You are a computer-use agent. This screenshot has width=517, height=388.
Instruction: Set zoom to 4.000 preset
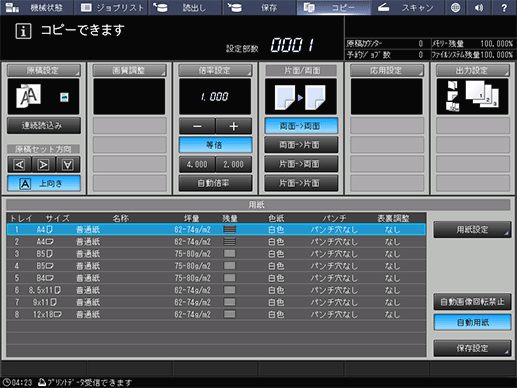(x=197, y=164)
